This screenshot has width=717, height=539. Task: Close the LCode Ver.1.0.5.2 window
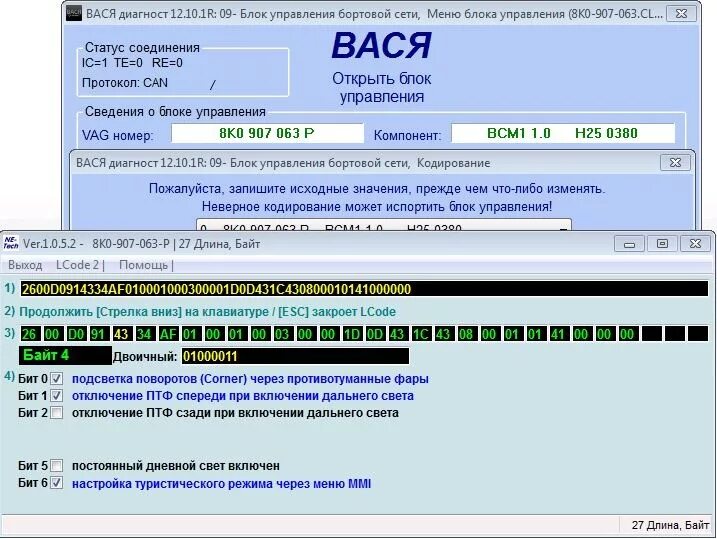[x=696, y=244]
